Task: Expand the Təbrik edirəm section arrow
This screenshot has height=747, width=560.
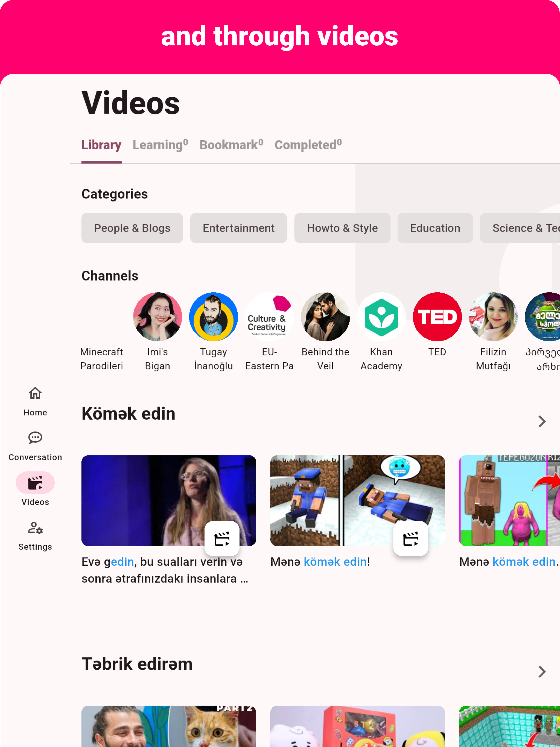Action: click(x=542, y=672)
